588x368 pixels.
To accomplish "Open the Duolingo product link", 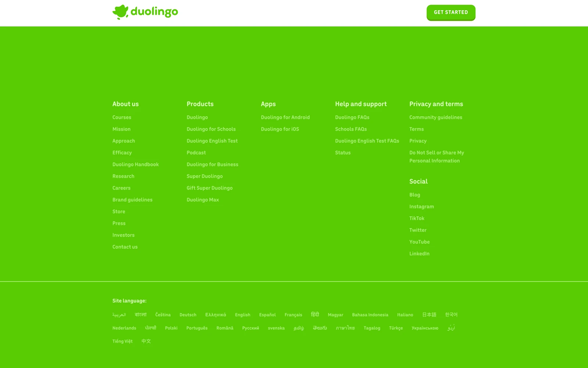I will tap(197, 117).
